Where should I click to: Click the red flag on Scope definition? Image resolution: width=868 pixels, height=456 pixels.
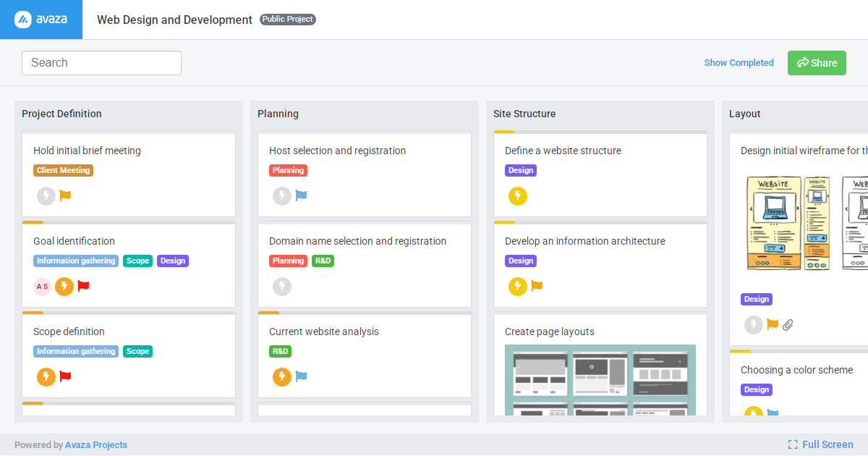[65, 376]
